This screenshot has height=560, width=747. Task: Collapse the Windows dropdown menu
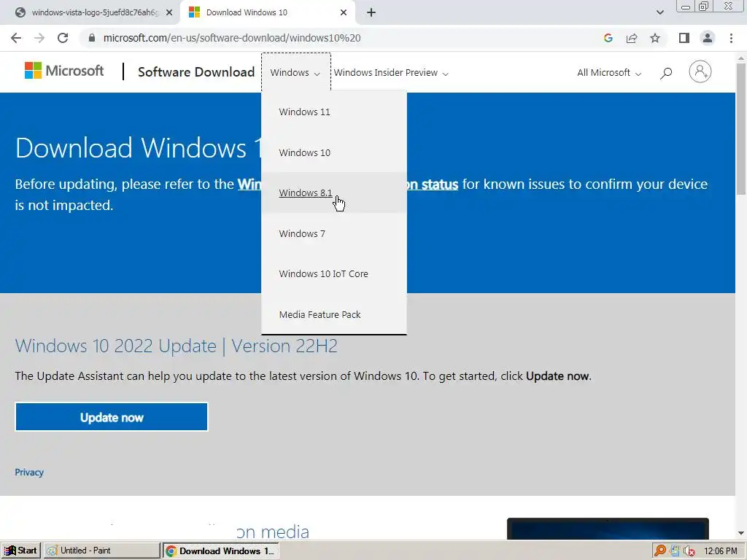pos(295,73)
